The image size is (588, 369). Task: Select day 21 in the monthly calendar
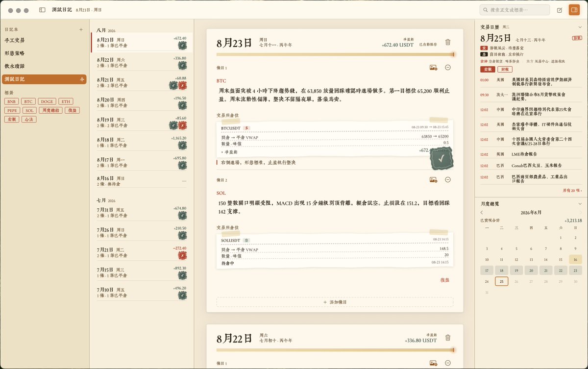tap(546, 271)
